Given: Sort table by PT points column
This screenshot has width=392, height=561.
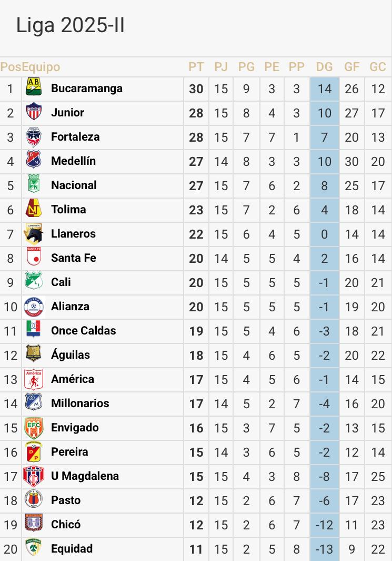Looking at the screenshot, I should pos(196,67).
